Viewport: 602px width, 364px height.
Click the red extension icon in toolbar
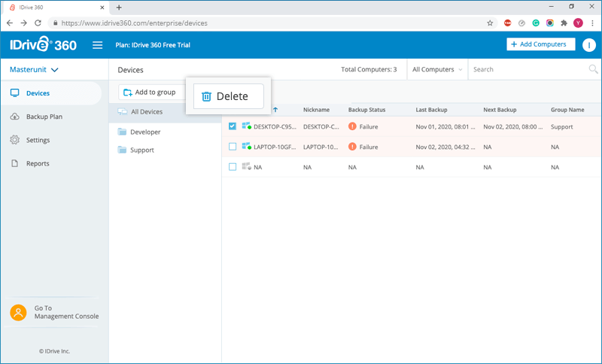tap(507, 23)
